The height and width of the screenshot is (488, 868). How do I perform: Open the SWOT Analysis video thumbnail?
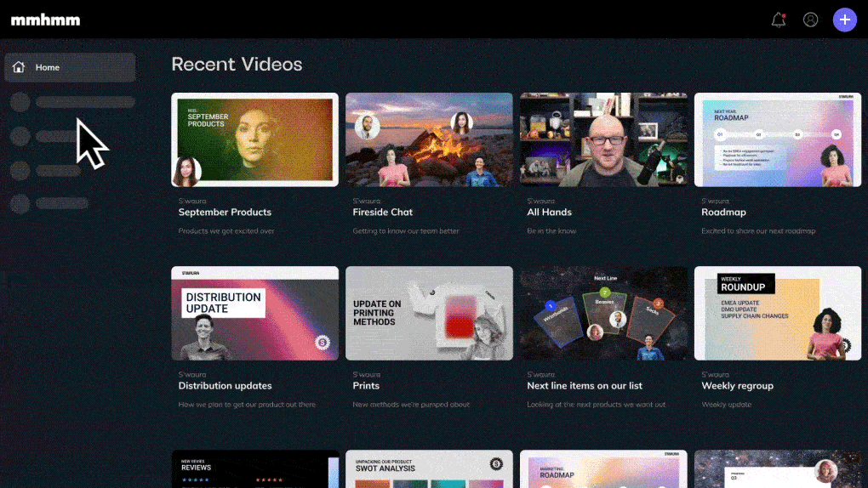coord(429,469)
